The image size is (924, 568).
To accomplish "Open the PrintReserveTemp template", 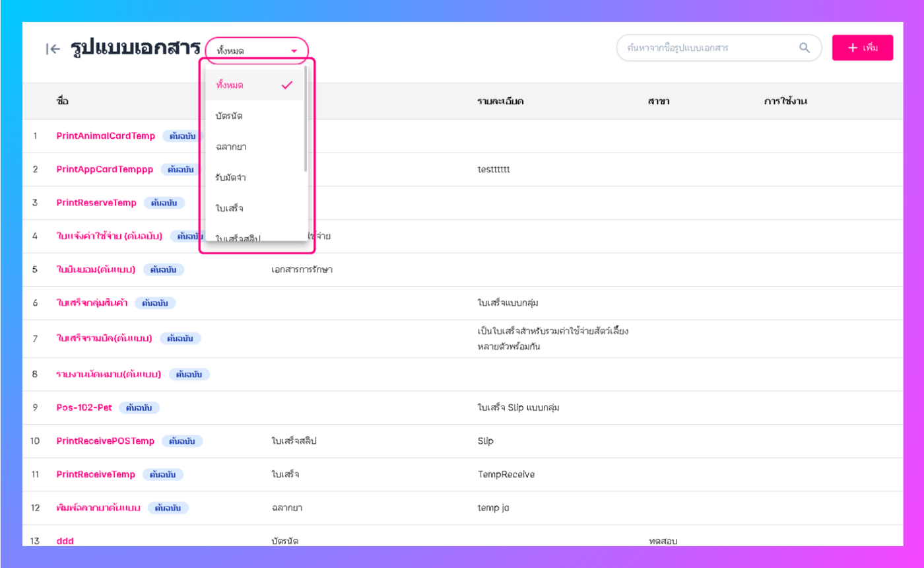I will pos(96,203).
